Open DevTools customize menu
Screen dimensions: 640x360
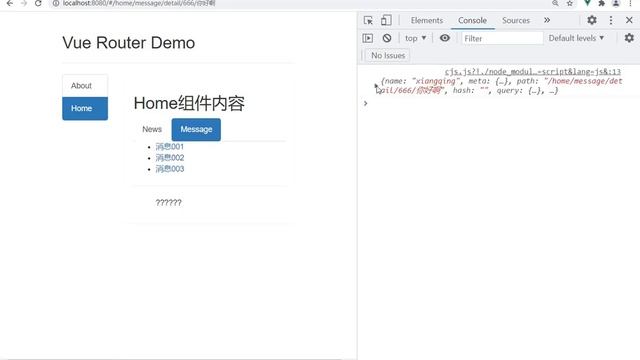(x=611, y=20)
